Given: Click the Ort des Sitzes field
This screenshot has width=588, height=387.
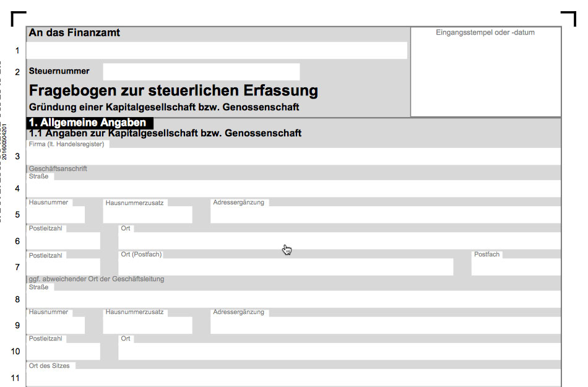Looking at the screenshot, I should pos(293,378).
